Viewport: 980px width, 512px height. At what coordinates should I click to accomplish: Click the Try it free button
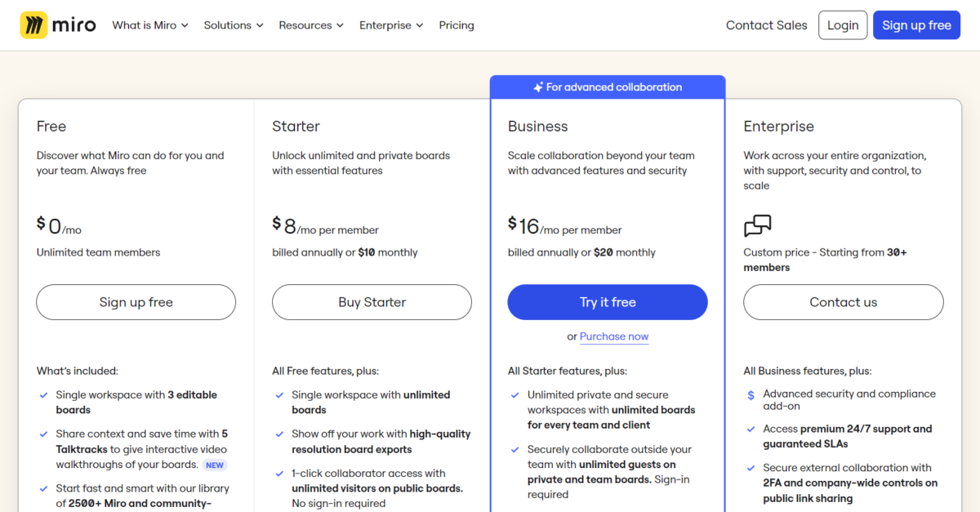(608, 301)
